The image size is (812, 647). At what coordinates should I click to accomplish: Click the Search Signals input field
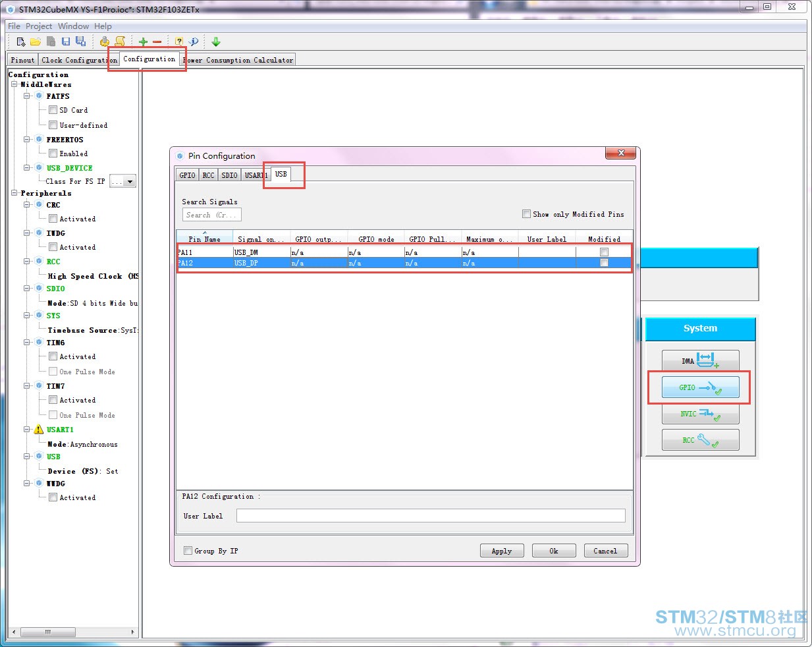point(212,215)
